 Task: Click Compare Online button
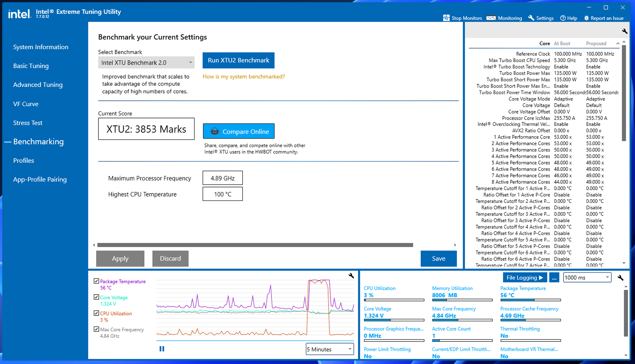click(239, 131)
